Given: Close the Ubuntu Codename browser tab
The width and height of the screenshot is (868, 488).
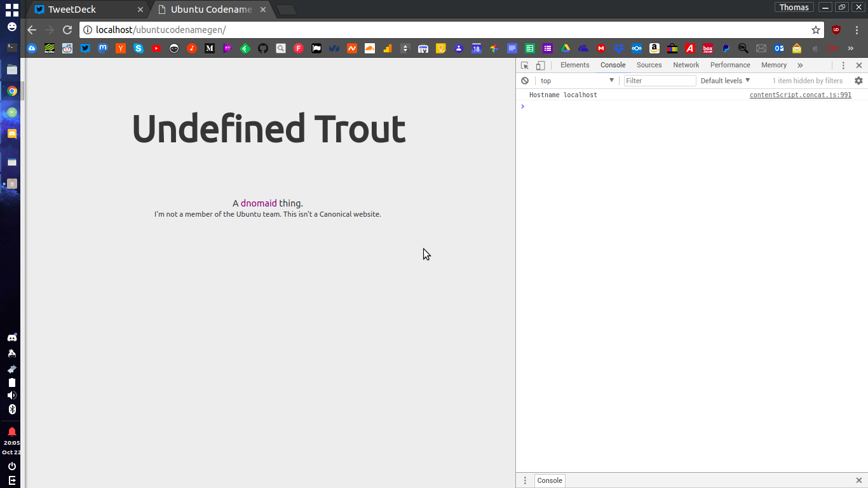Looking at the screenshot, I should [x=263, y=10].
